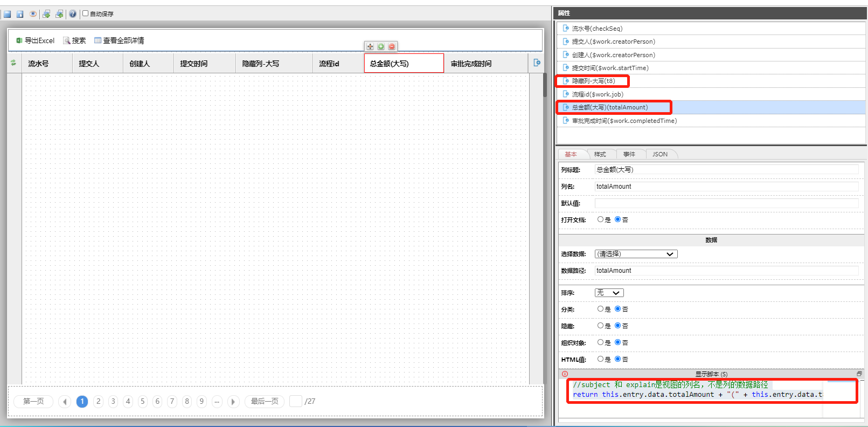Click the magnifier icon beside 搜索
Viewport: 868px width, 427px height.
click(x=67, y=40)
